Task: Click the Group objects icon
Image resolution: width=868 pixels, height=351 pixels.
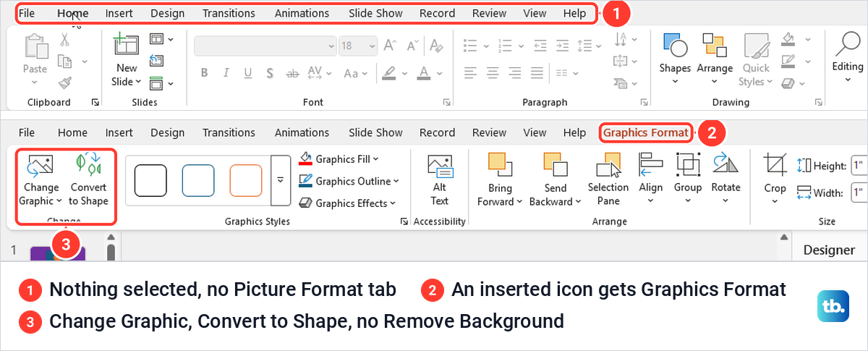Action: point(688,164)
